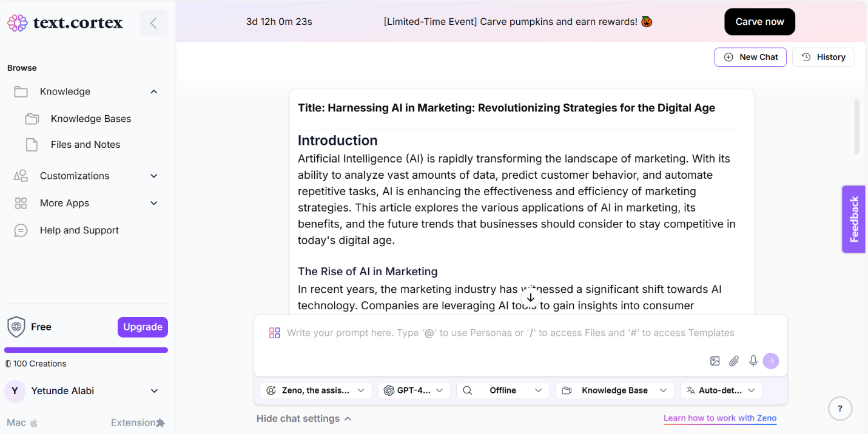Click the countdown timer 3d 12h 0m 23s

point(279,22)
